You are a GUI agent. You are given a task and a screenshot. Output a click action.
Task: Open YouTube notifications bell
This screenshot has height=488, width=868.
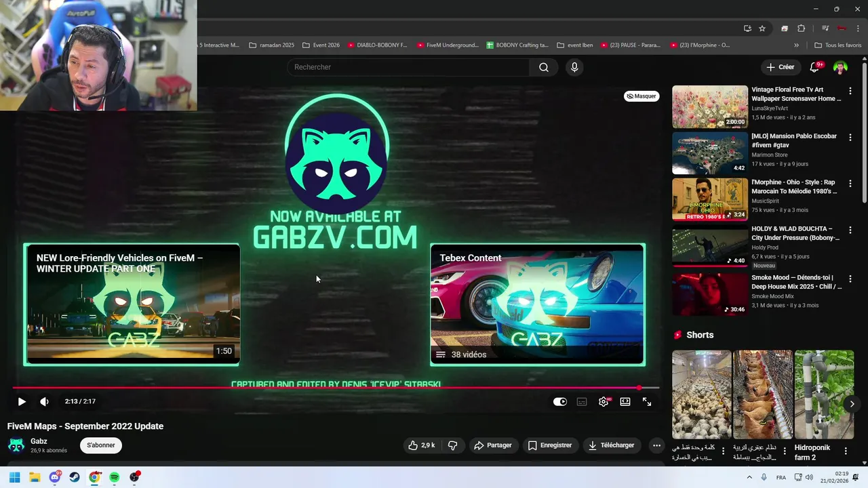pos(816,67)
